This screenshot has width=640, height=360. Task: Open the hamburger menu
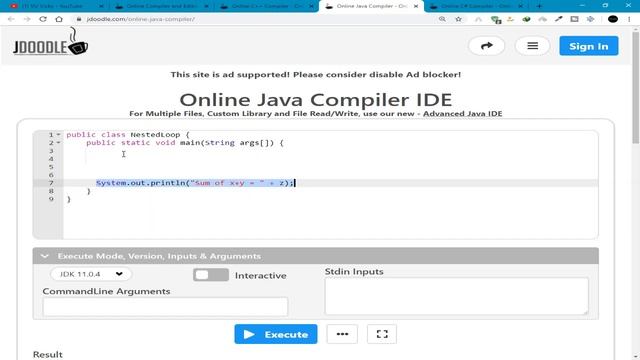tap(532, 46)
